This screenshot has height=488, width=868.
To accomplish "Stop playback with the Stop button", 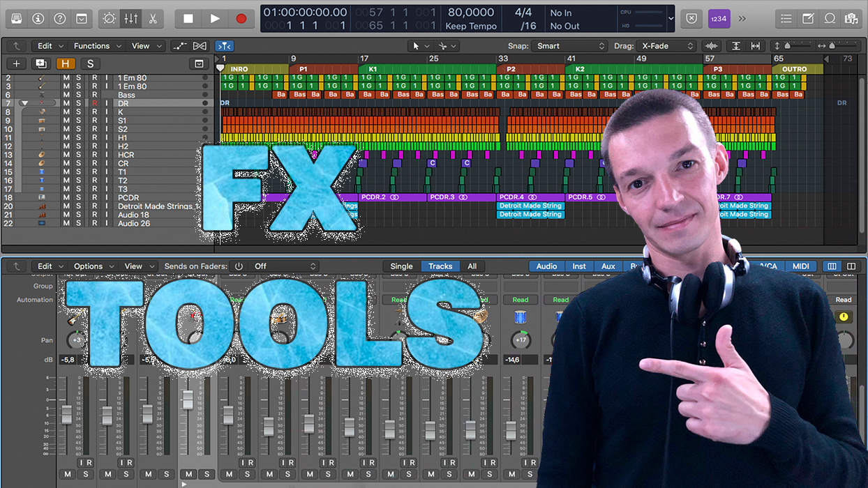I will (188, 19).
